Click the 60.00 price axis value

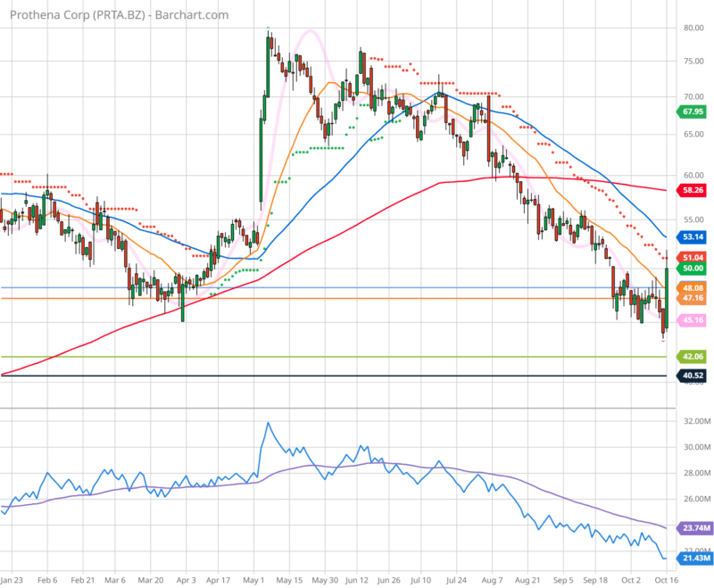pyautogui.click(x=693, y=175)
